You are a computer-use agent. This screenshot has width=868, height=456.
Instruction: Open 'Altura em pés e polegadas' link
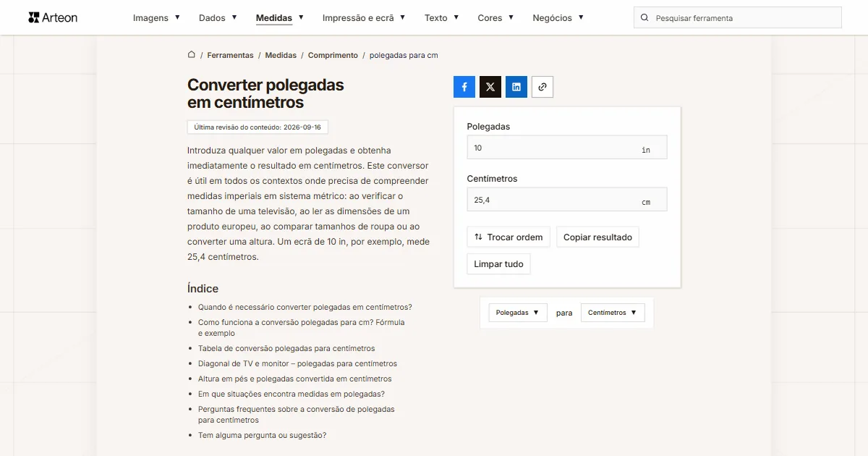coord(295,379)
